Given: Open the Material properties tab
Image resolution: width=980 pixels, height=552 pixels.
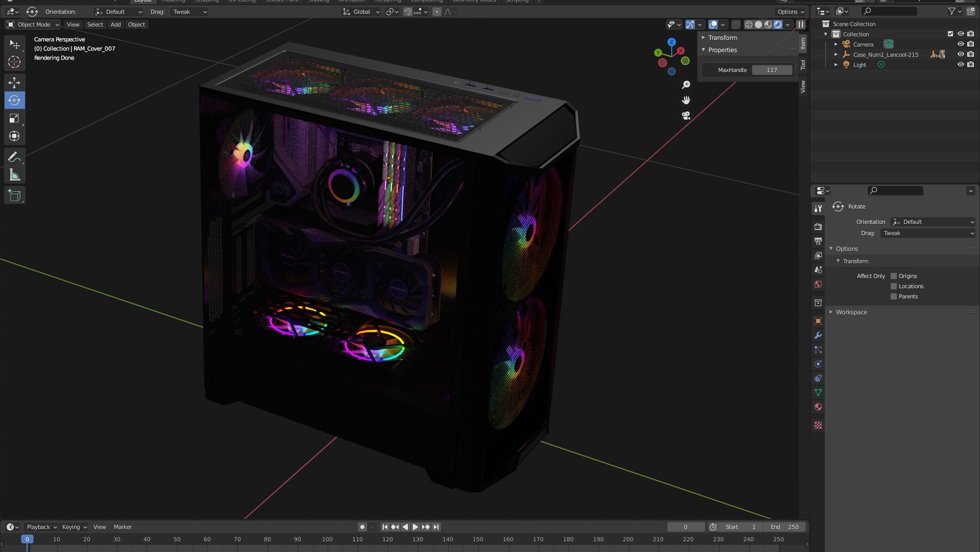Looking at the screenshot, I should tap(818, 407).
